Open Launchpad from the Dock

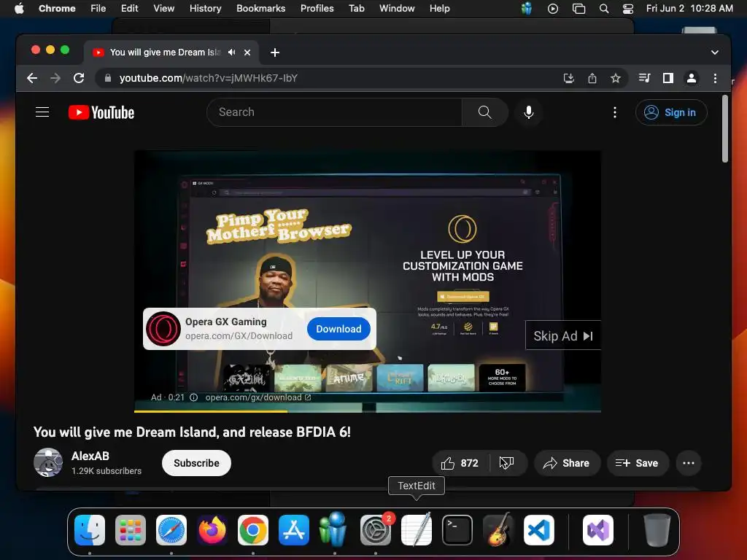click(x=131, y=530)
